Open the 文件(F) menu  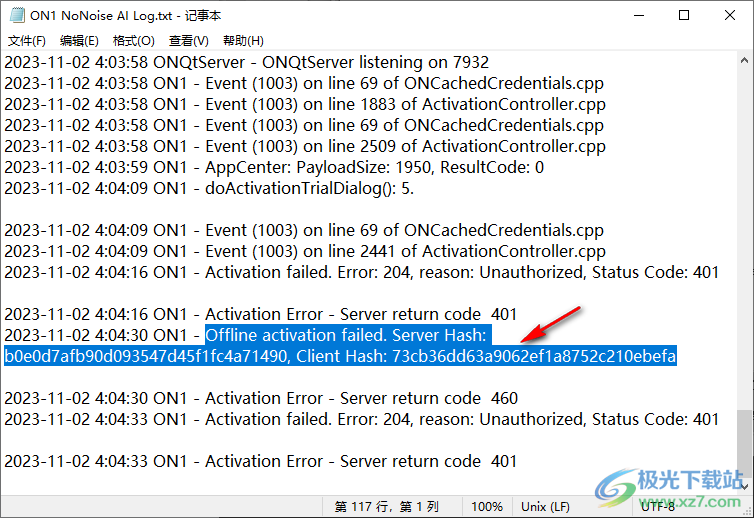tap(27, 41)
